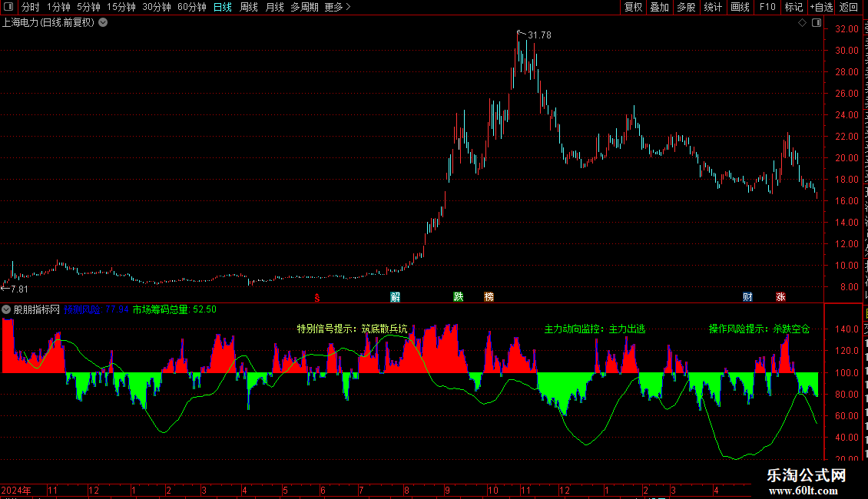Activate the 画线 drawing tool
Image resolution: width=868 pixels, height=499 pixels.
coord(740,7)
